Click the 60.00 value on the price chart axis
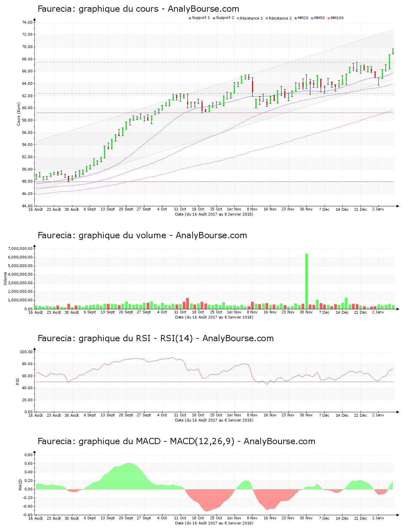412x532 pixels. pyautogui.click(x=27, y=108)
